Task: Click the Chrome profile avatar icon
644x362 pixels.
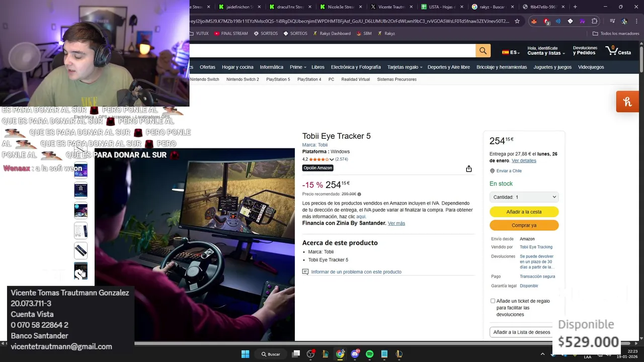Action: 624,21
